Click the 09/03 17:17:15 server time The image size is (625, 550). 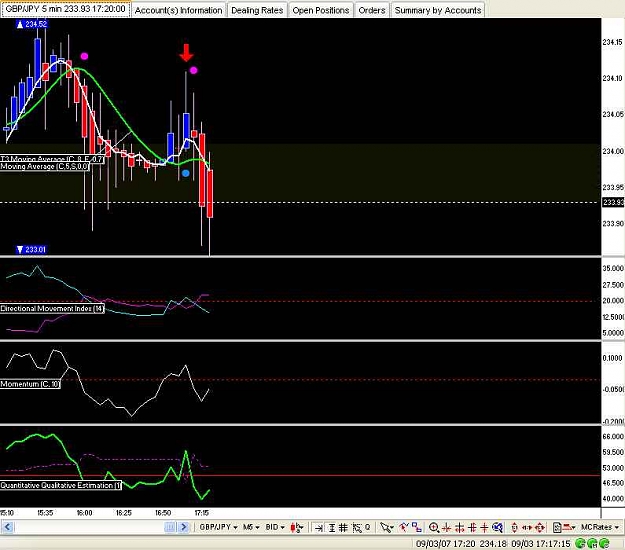[x=540, y=543]
